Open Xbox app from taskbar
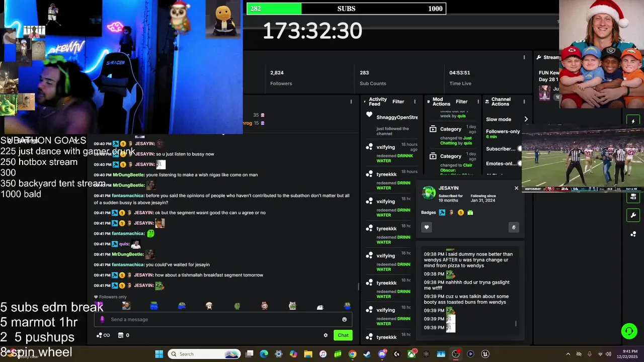The width and height of the screenshot is (644, 362). (x=412, y=354)
